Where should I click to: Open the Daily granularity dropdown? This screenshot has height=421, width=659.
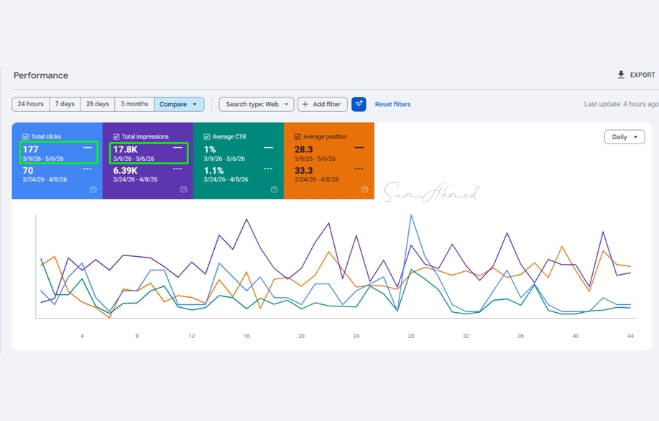pos(624,137)
